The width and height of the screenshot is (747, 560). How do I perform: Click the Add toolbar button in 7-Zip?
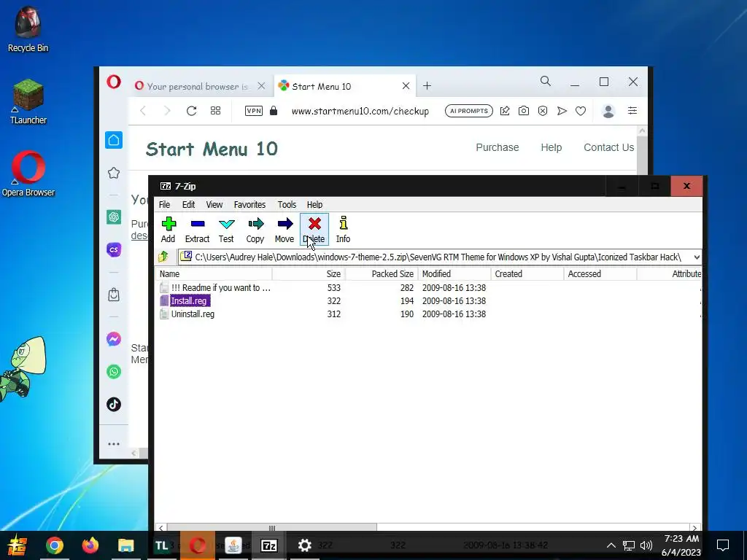coord(169,230)
